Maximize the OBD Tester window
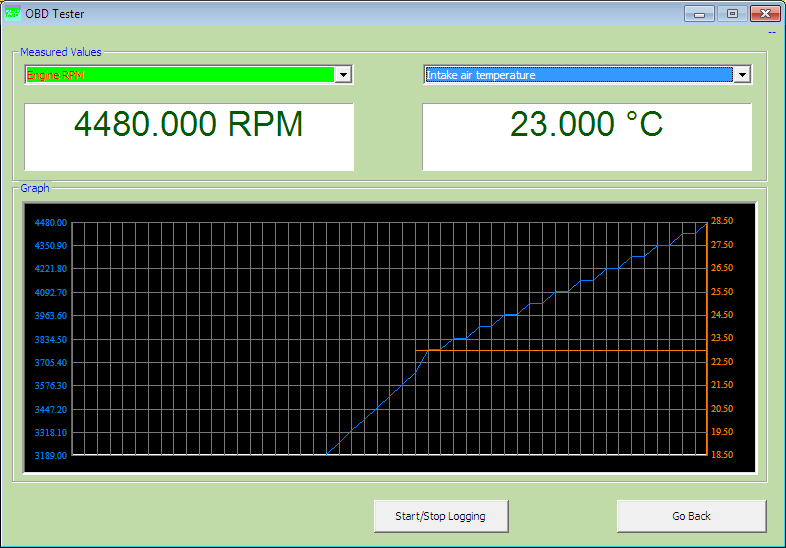 coord(732,14)
